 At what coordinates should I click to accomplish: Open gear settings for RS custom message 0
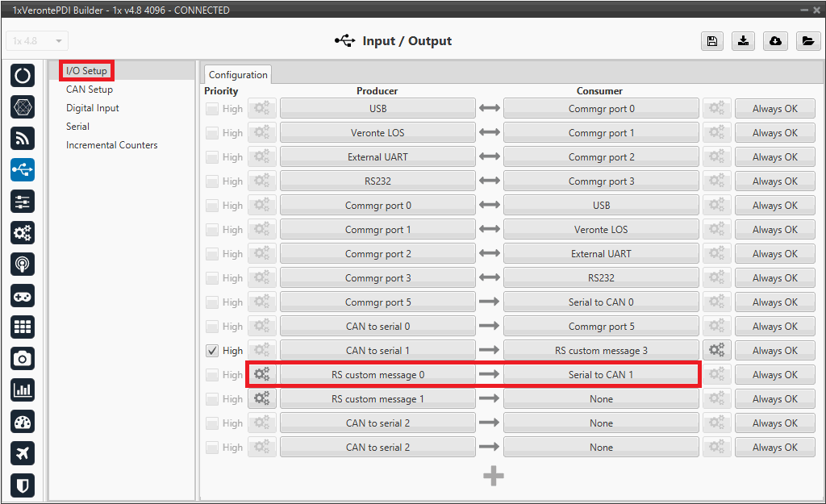261,375
